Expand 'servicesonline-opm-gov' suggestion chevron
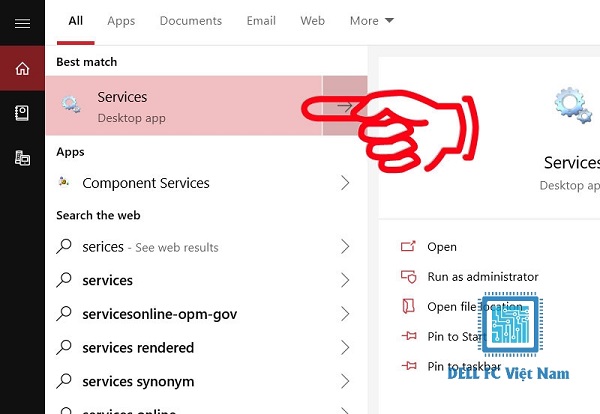Viewport: 600px width, 414px height. [345, 314]
